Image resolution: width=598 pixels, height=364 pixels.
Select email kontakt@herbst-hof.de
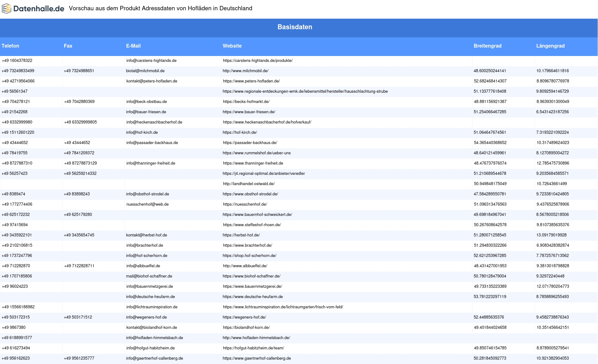146,235
